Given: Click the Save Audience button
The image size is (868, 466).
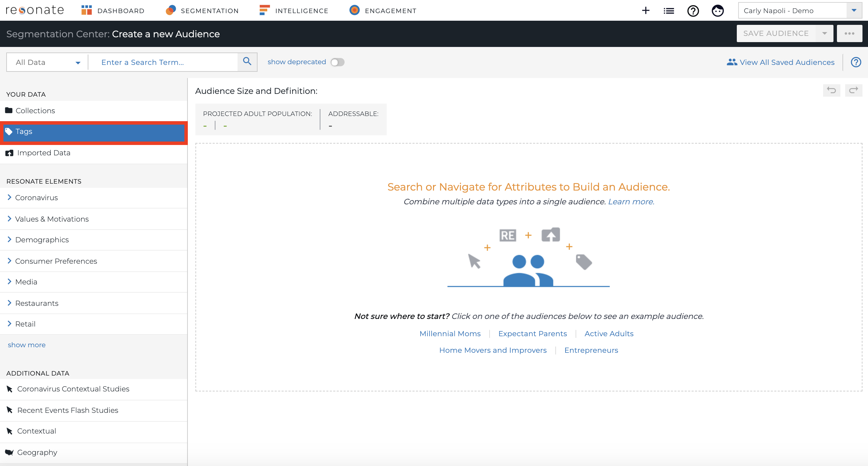Looking at the screenshot, I should 776,33.
